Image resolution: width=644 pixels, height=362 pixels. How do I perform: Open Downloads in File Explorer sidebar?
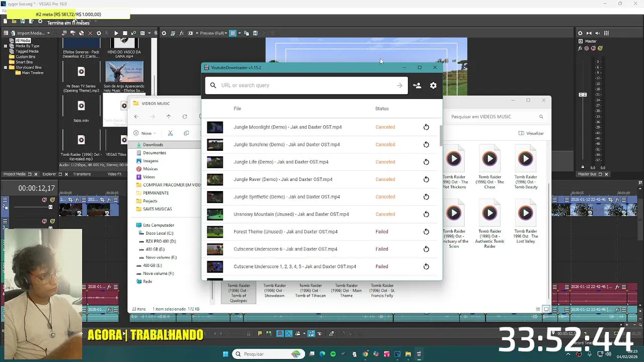click(152, 145)
